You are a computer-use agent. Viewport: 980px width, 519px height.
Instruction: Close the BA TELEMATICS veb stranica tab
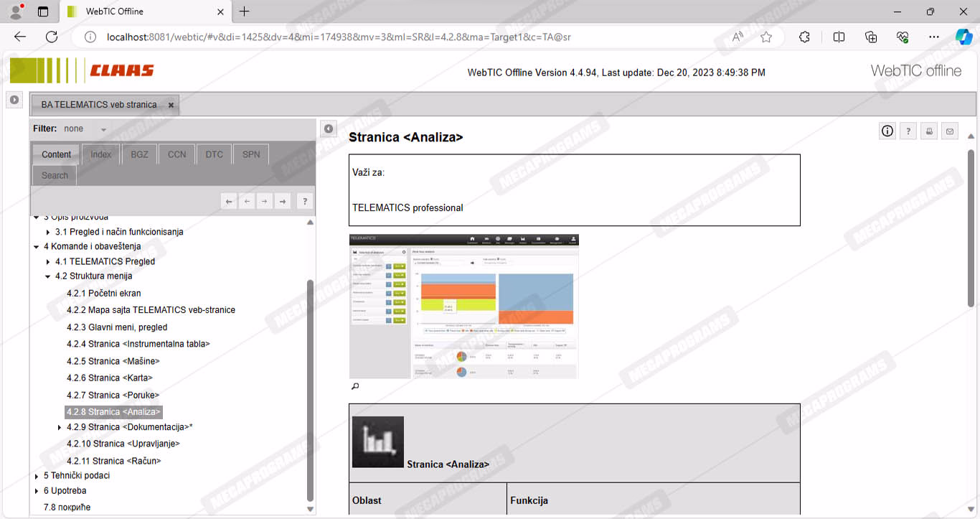[171, 105]
